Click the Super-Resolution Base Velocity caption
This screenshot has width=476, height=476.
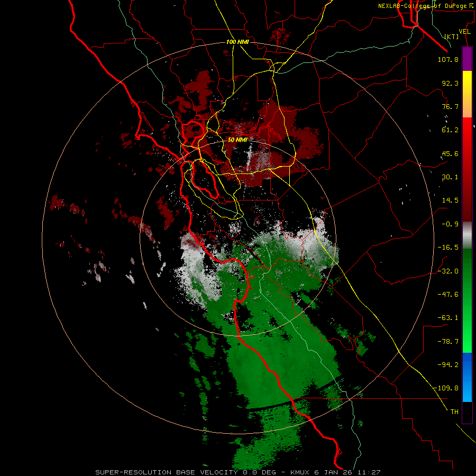[x=237, y=472]
